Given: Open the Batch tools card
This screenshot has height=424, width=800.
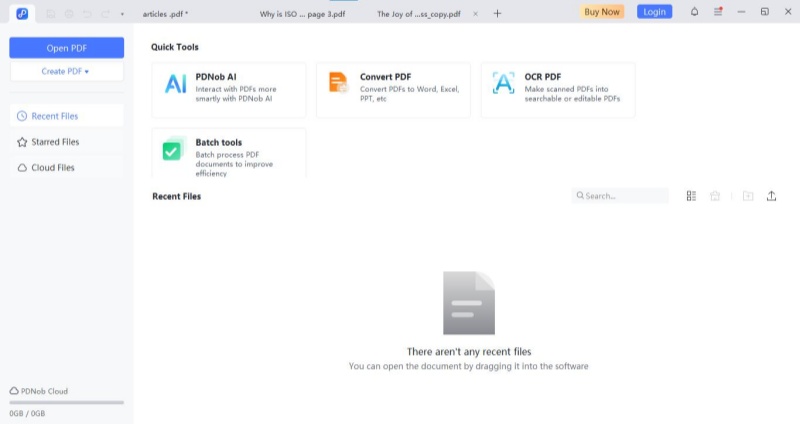Looking at the screenshot, I should point(229,153).
